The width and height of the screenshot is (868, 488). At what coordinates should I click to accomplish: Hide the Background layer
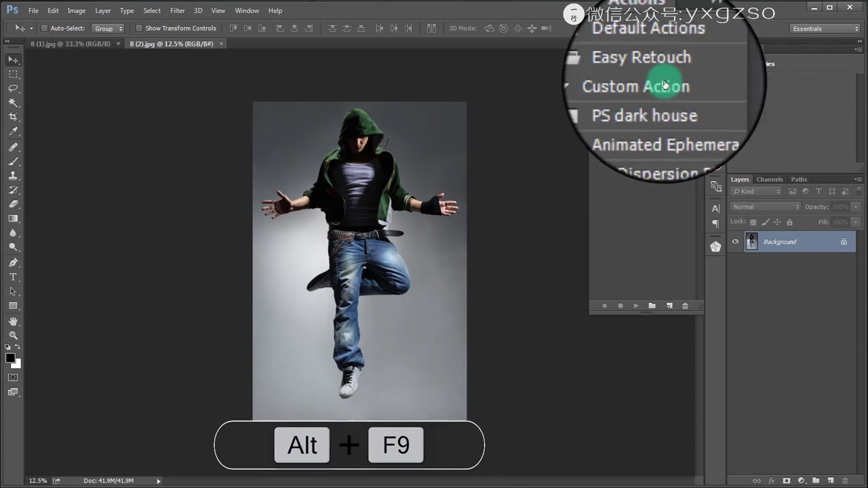[x=735, y=241]
